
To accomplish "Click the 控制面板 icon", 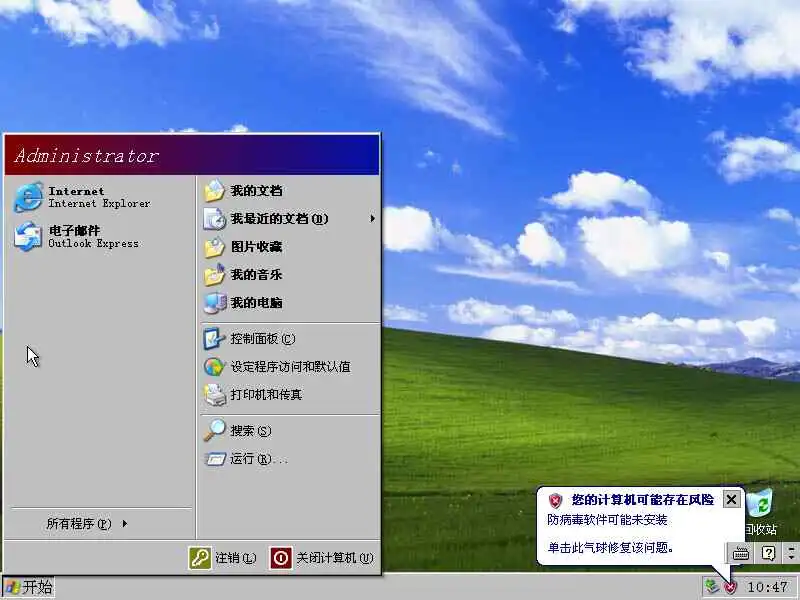I will click(x=214, y=339).
